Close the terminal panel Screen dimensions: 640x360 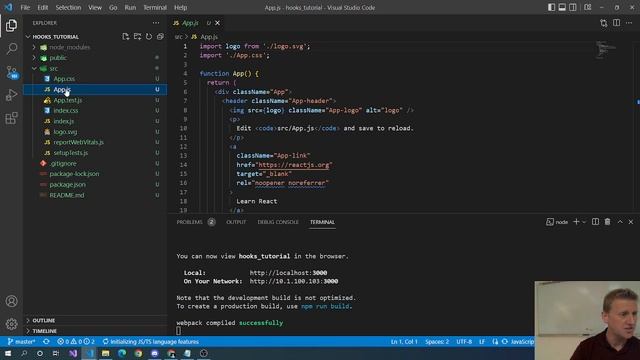631,222
